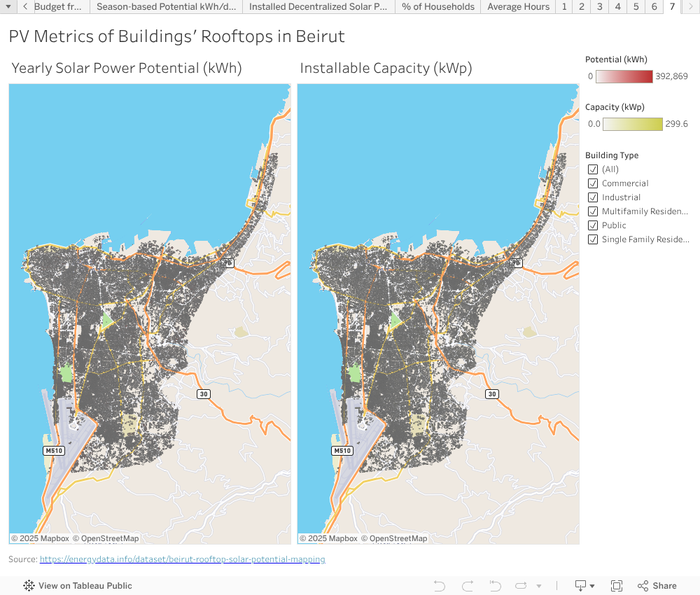The width and height of the screenshot is (700, 595).
Task: Click the Refresh data icon
Action: coord(521,586)
